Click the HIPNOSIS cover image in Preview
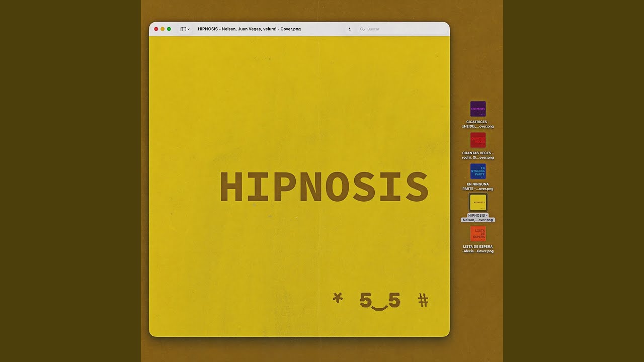 pyautogui.click(x=299, y=187)
